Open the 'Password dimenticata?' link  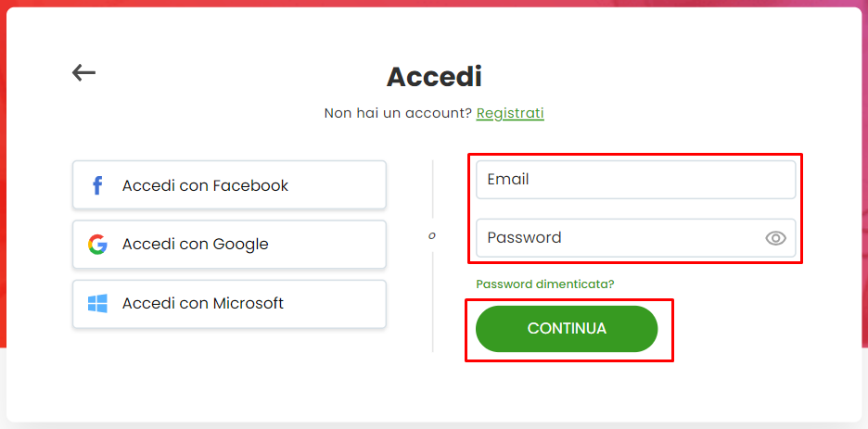[544, 284]
